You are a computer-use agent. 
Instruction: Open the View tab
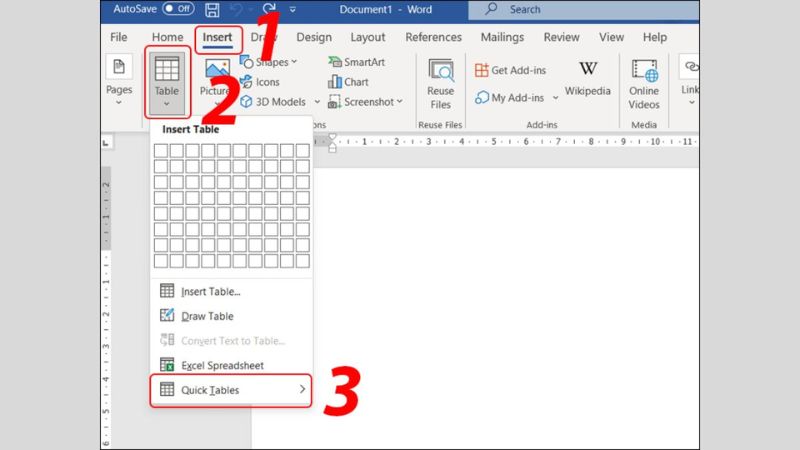[611, 37]
